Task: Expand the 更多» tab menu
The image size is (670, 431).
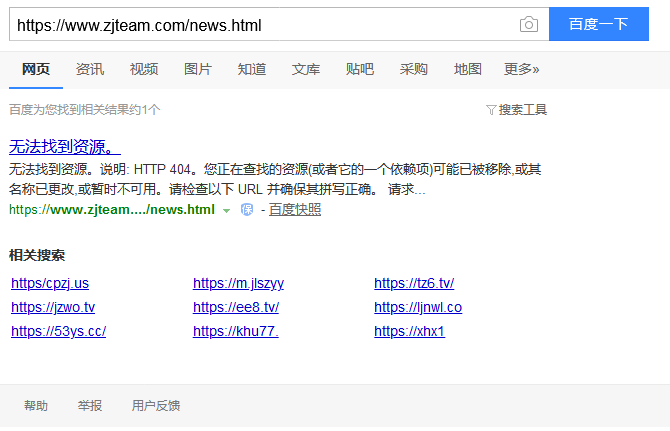Action: tap(521, 69)
